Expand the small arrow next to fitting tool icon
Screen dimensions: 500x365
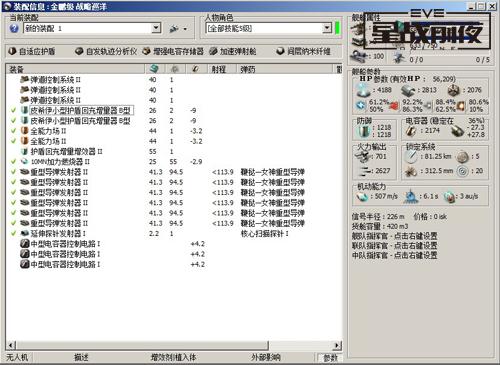click(x=185, y=29)
